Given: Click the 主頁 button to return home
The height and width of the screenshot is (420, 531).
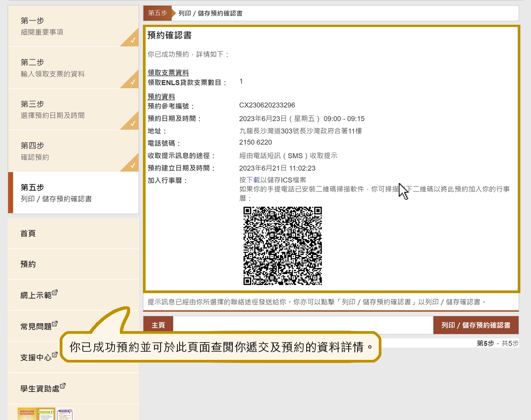Looking at the screenshot, I should coord(158,324).
